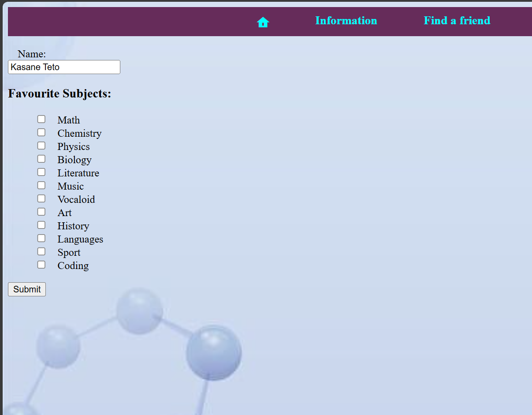
Task: Click the 'Chemistry' label text
Action: pos(79,133)
